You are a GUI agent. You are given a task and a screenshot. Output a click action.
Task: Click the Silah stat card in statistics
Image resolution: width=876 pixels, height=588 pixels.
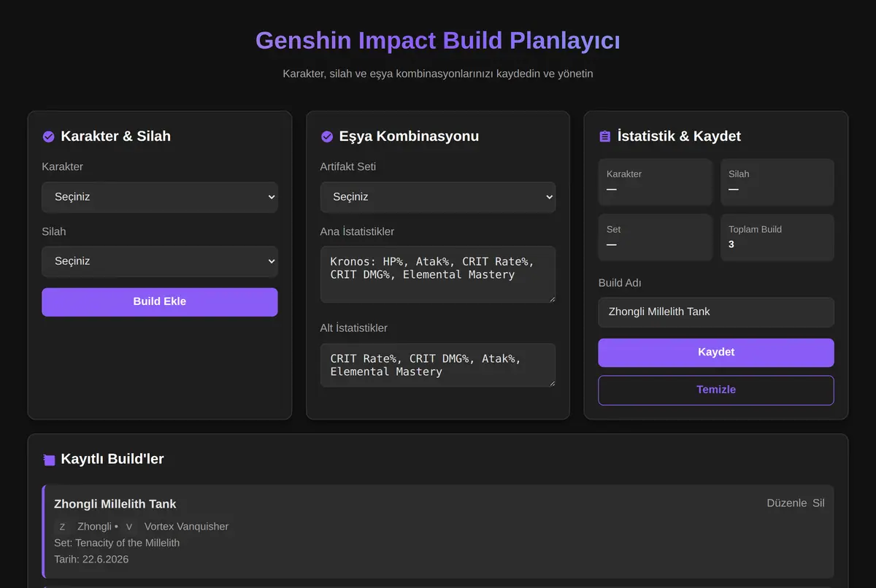[777, 182]
